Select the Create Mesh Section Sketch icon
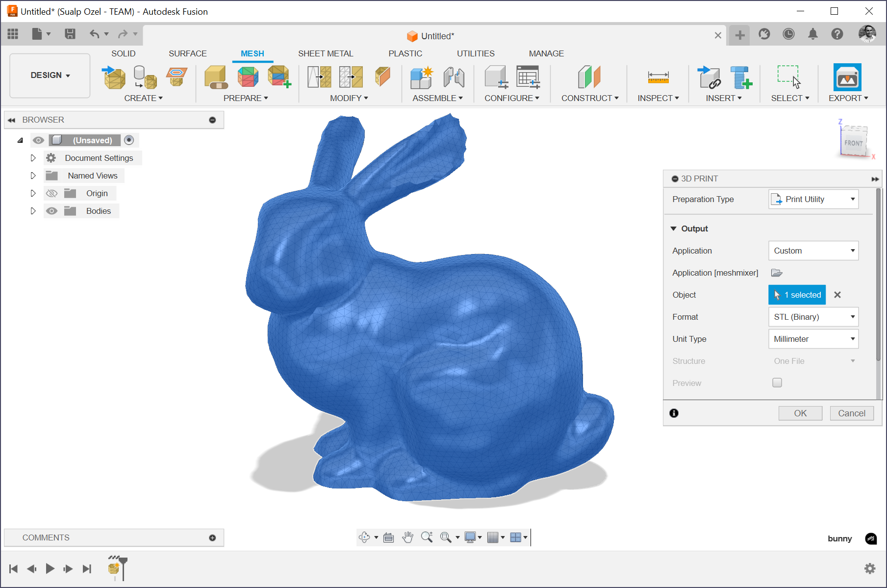887x588 pixels. (x=177, y=77)
